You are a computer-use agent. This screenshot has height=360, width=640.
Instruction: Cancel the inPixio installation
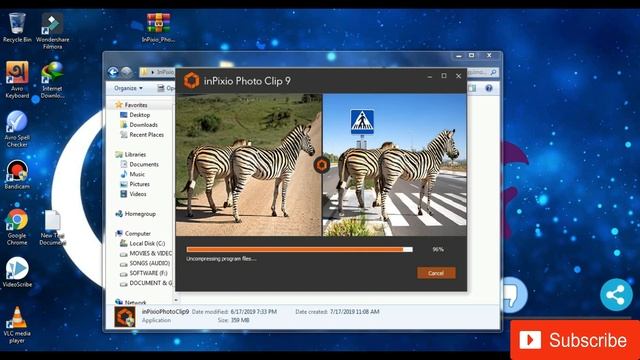coord(436,273)
